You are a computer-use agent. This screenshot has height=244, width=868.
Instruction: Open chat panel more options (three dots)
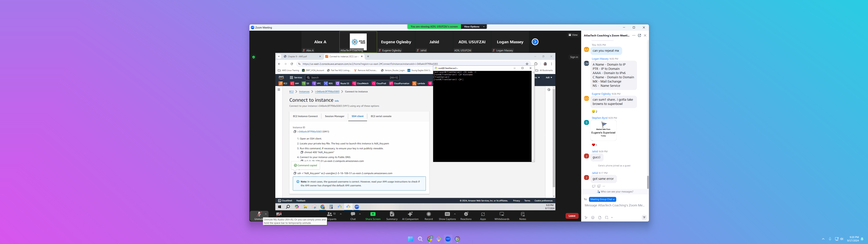634,35
